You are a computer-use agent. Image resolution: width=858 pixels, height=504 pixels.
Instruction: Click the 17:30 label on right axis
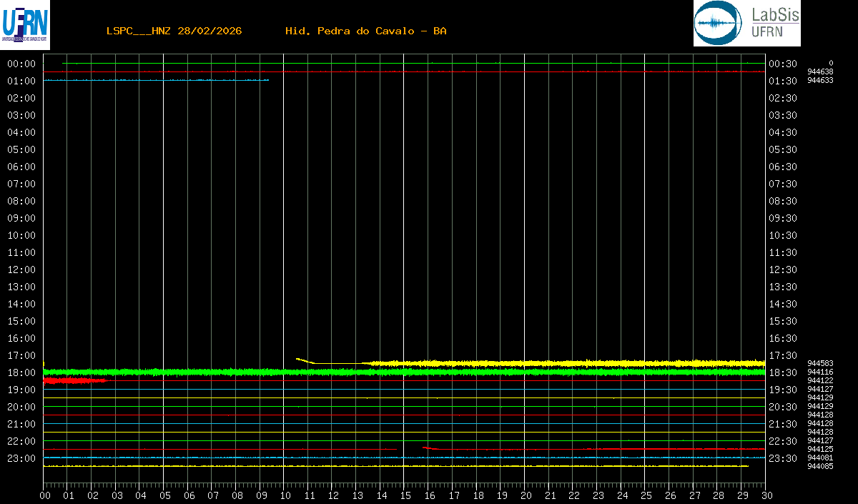click(x=783, y=355)
